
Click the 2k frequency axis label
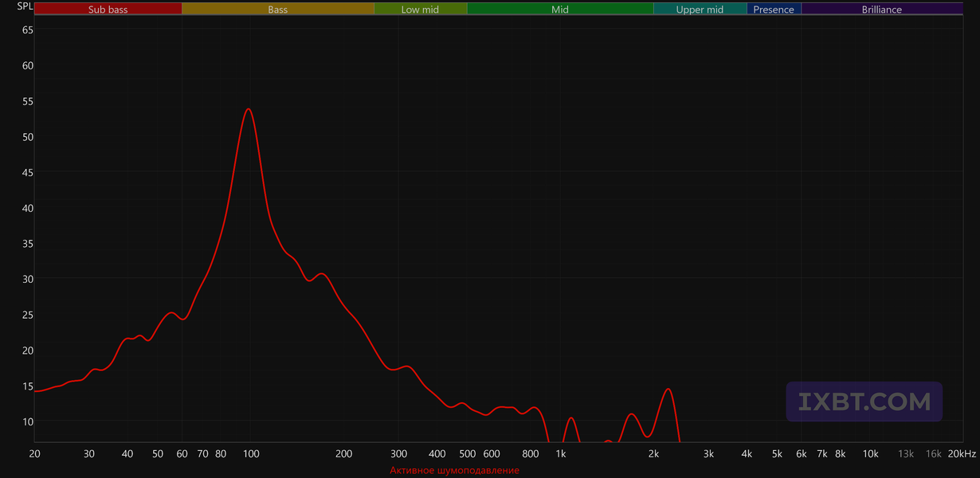pos(653,454)
